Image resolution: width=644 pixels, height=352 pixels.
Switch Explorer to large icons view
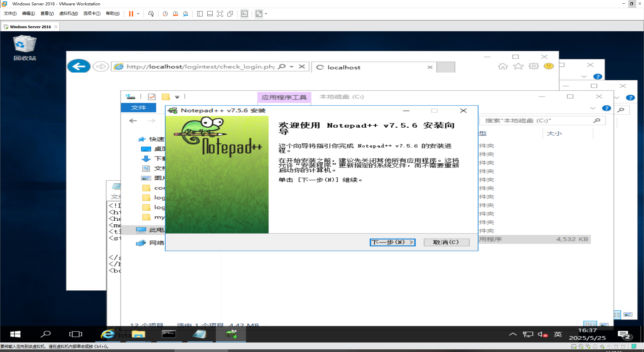604,324
